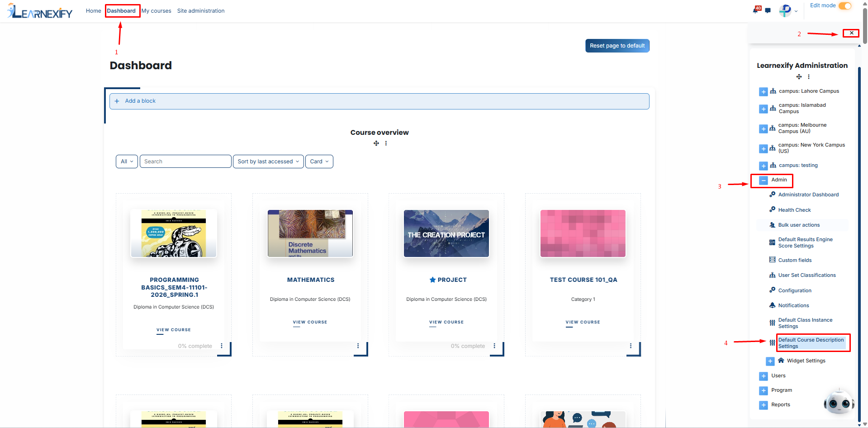This screenshot has height=428, width=868.
Task: Open options menu for Project course card
Action: click(494, 346)
